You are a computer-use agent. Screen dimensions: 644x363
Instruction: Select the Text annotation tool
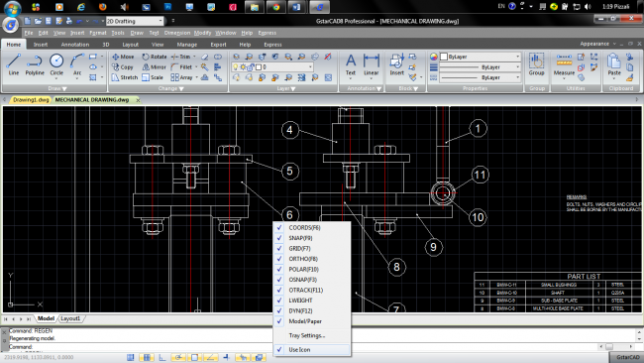[x=351, y=64]
